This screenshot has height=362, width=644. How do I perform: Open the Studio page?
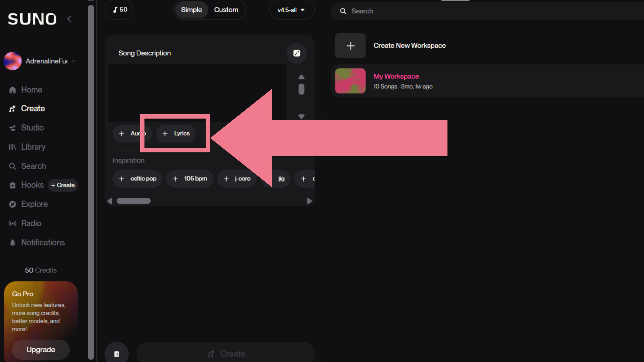click(x=32, y=128)
